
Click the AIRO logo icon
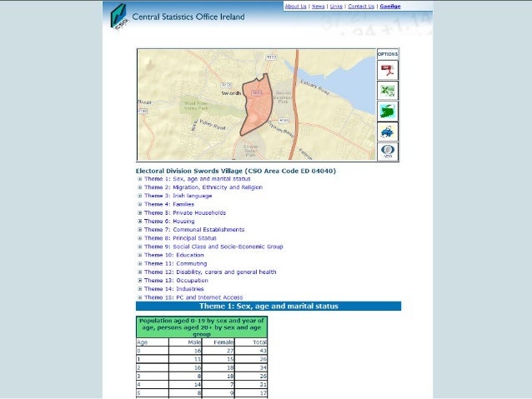(388, 152)
